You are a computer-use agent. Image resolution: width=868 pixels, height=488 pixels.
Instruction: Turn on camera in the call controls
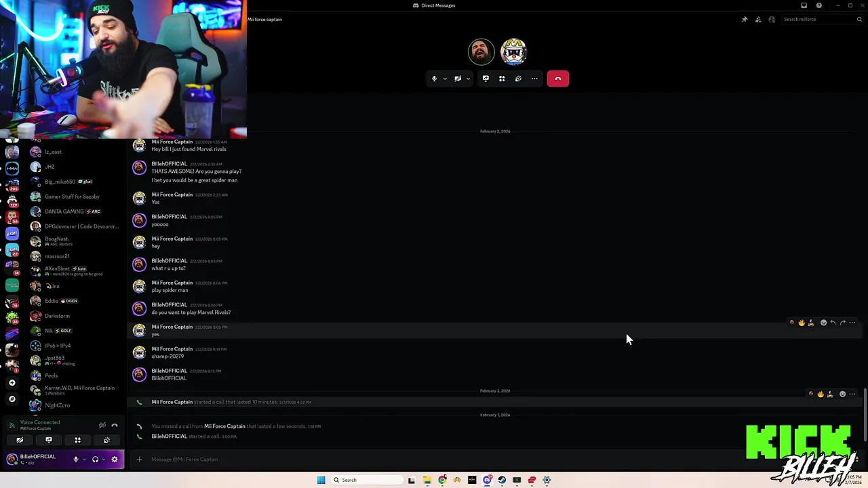tap(458, 79)
